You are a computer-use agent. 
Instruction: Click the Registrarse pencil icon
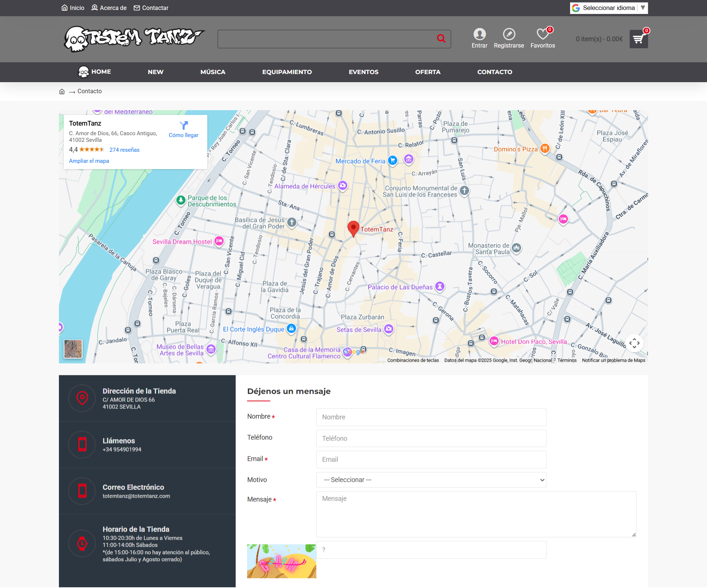tap(509, 34)
